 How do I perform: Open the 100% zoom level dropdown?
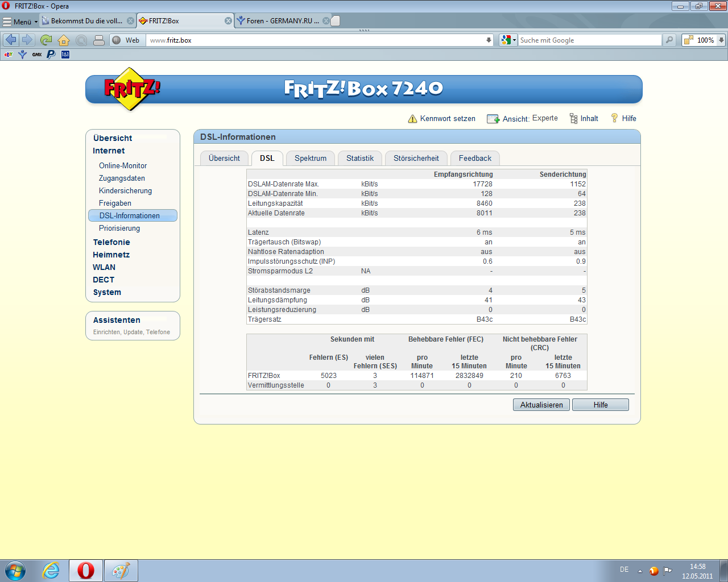coord(721,40)
